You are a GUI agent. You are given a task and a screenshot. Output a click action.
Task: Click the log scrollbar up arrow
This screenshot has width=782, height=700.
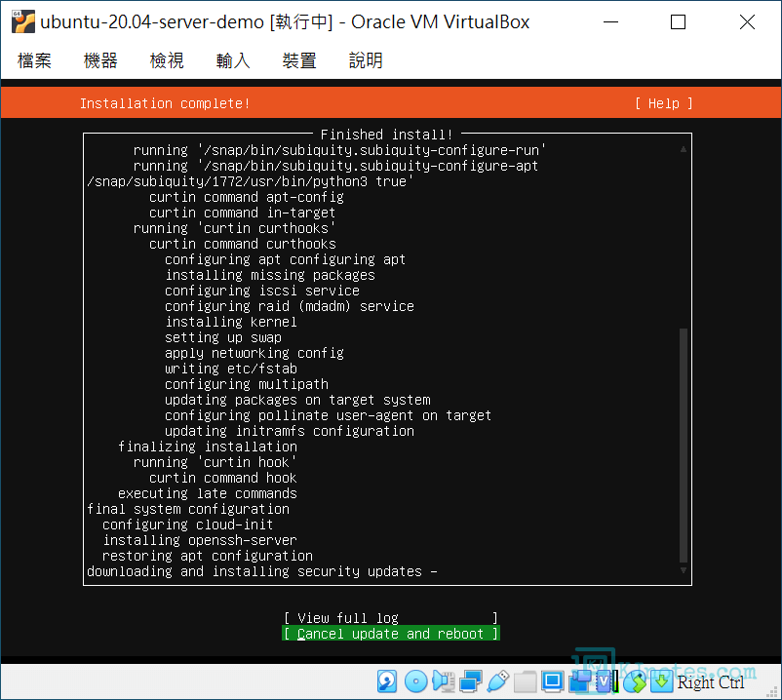point(684,149)
